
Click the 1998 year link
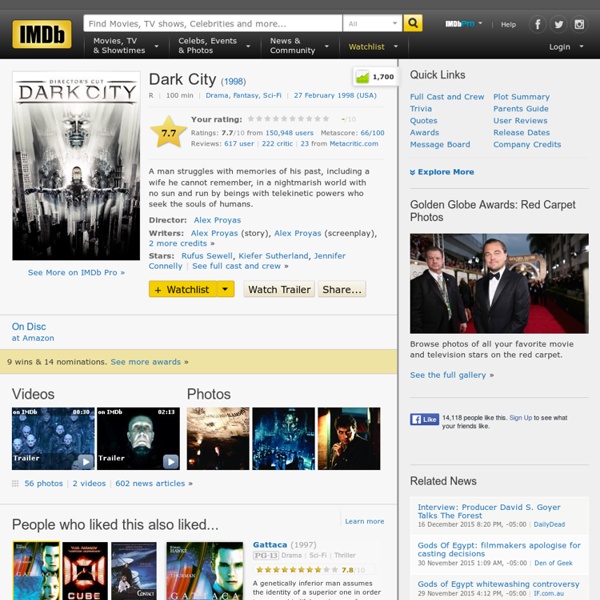pos(233,82)
